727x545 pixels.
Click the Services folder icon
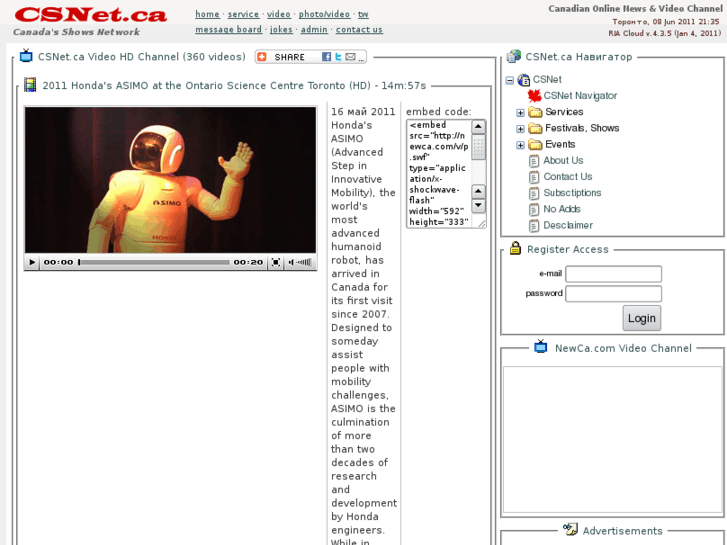[x=535, y=112]
